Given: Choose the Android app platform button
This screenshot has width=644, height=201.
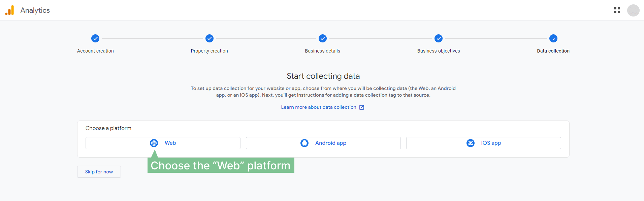Looking at the screenshot, I should (x=323, y=143).
